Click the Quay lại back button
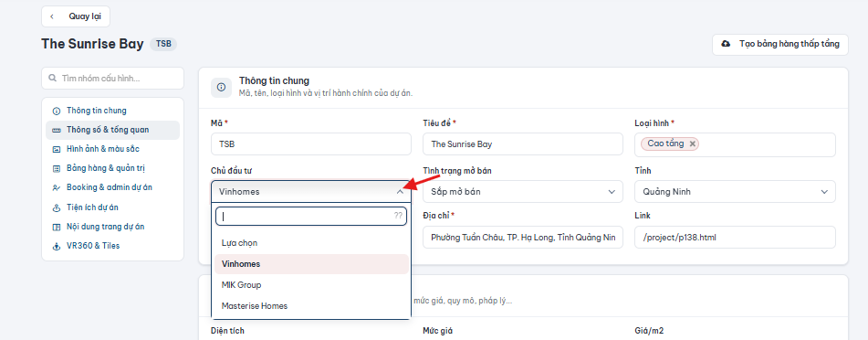 click(75, 16)
